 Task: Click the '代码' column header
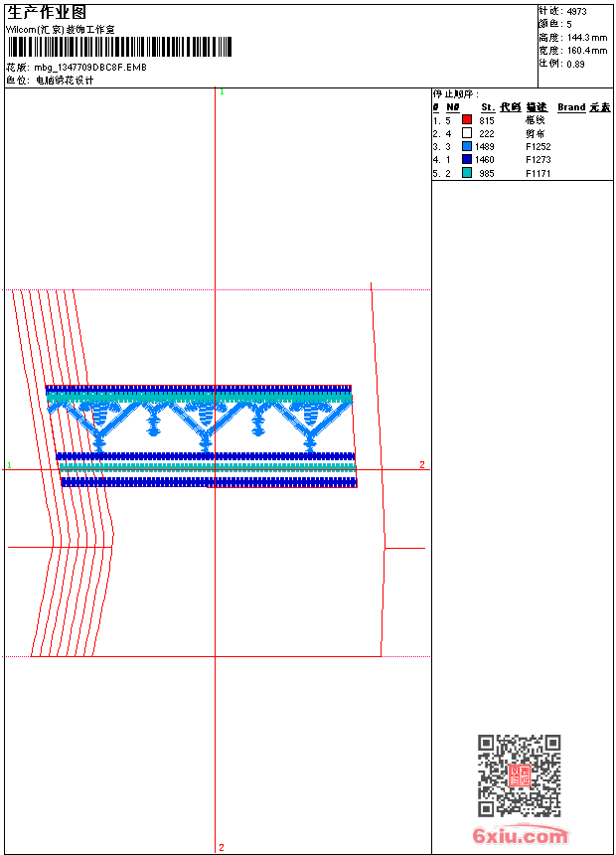coord(511,107)
